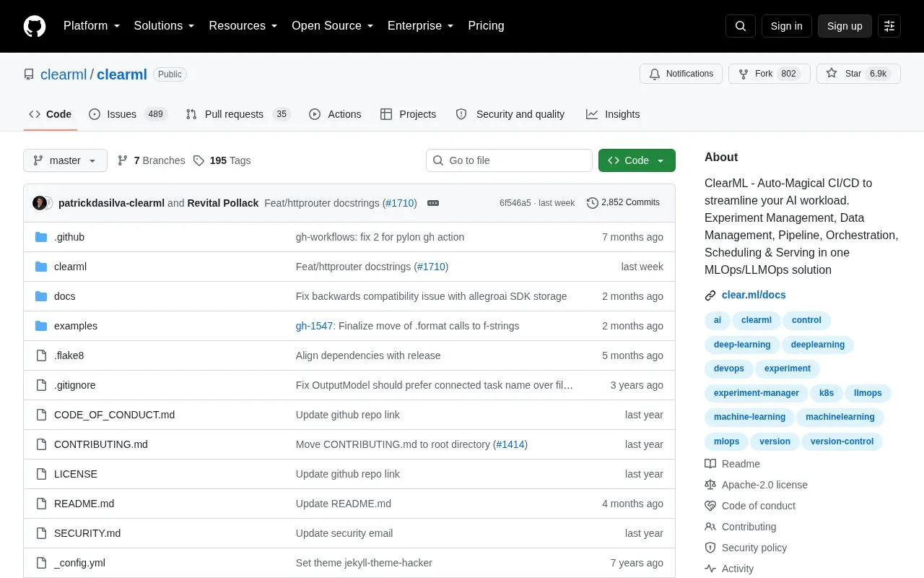This screenshot has width=924, height=578.
Task: Open commit history clock icon
Action: click(593, 203)
